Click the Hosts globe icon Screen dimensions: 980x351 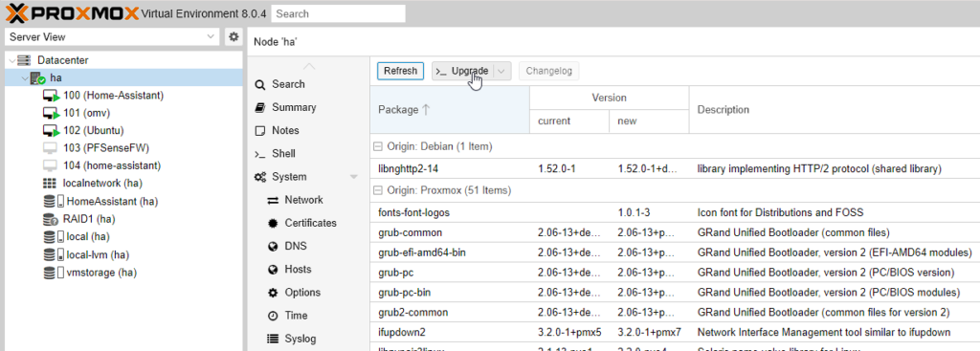(x=273, y=270)
